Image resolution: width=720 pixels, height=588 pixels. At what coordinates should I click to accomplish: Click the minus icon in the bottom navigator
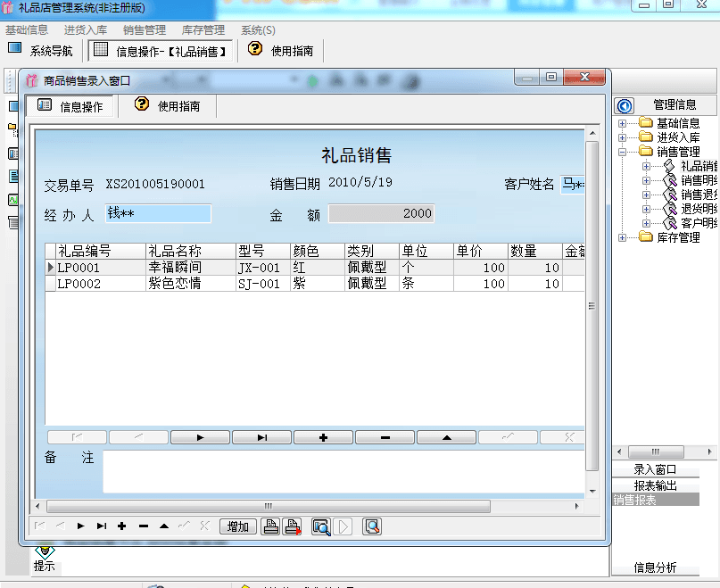click(144, 526)
